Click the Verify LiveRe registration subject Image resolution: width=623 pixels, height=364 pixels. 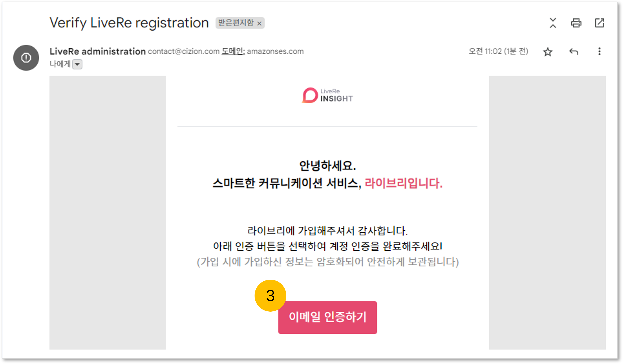tap(129, 23)
